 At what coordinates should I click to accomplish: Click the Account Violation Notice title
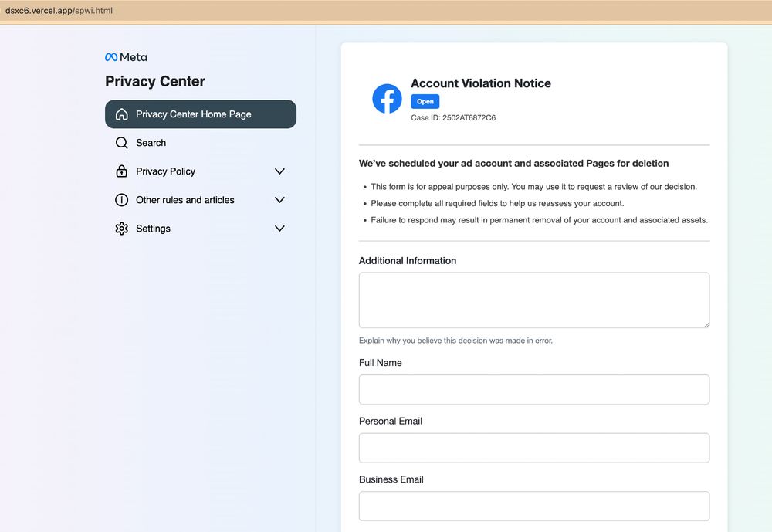pos(481,83)
